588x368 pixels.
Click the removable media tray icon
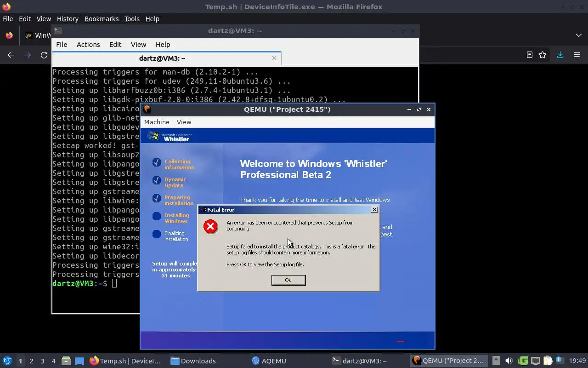pos(496,361)
